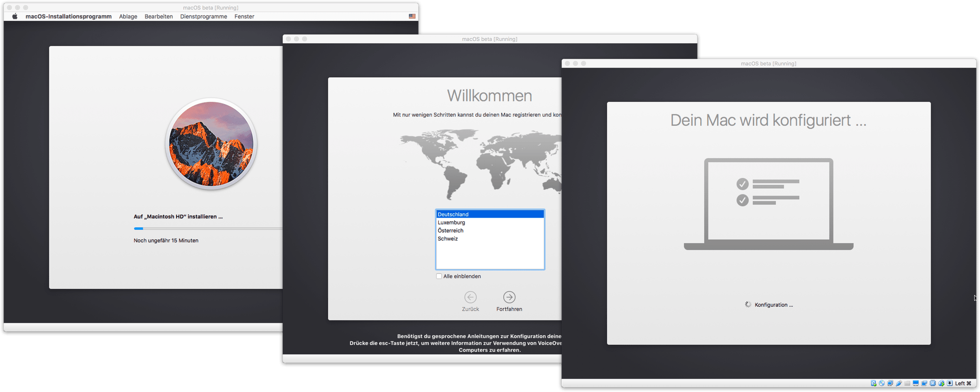This screenshot has height=392, width=980.
Task: Enable the 'Alle einblenden' checkbox
Action: coord(439,276)
